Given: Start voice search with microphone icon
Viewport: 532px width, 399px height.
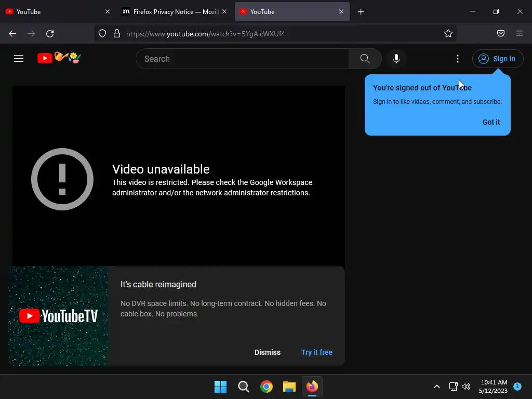Looking at the screenshot, I should pos(396,59).
